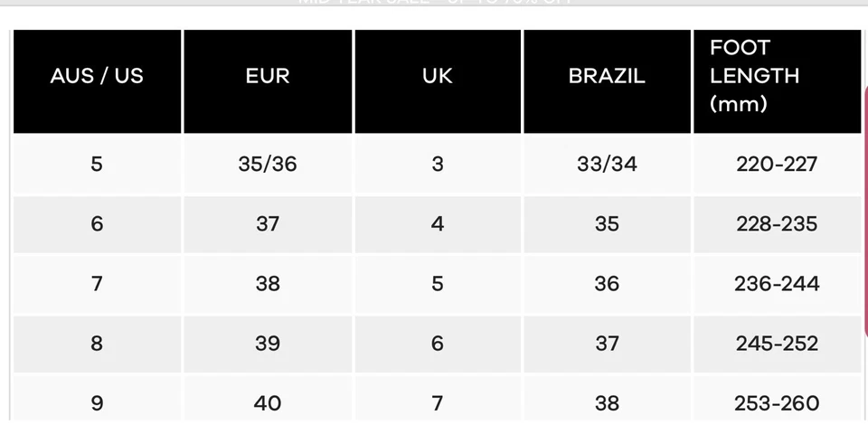Select AUS/US size 5 cell
This screenshot has width=868, height=444.
coord(97,164)
